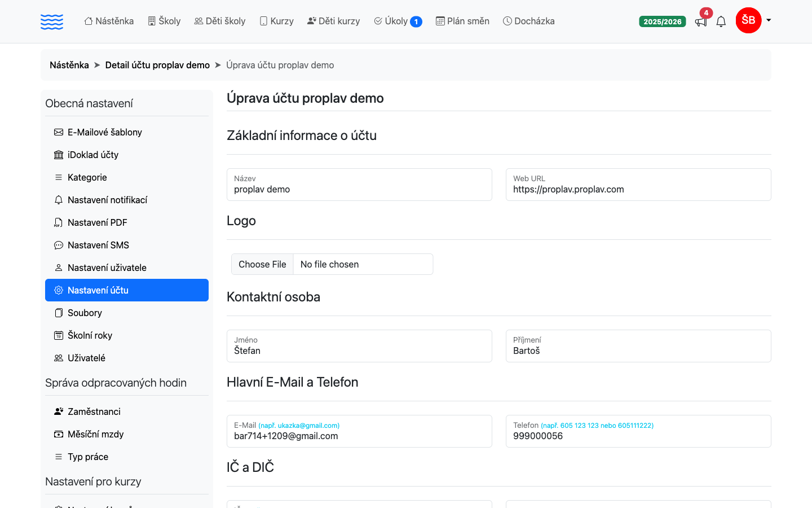812x508 pixels.
Task: Open Kurzy navigation item
Action: click(x=276, y=21)
